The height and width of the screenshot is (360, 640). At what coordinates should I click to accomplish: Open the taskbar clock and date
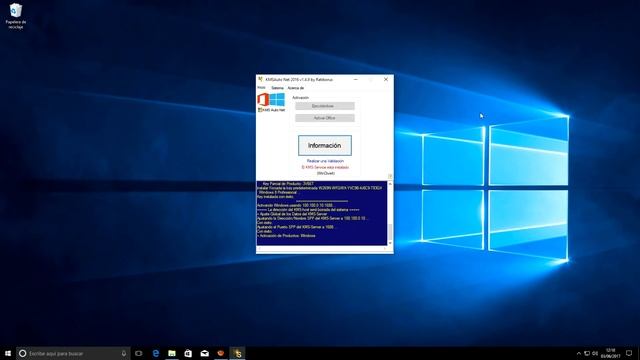(611, 353)
